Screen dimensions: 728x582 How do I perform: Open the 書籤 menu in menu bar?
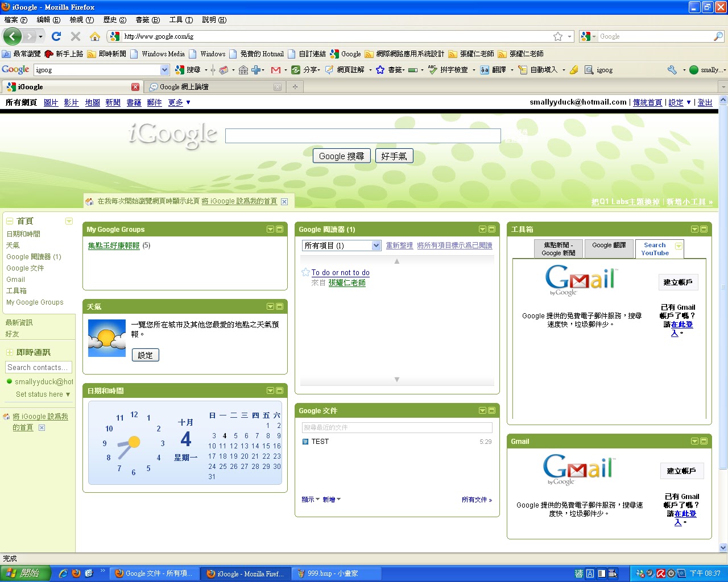click(147, 19)
